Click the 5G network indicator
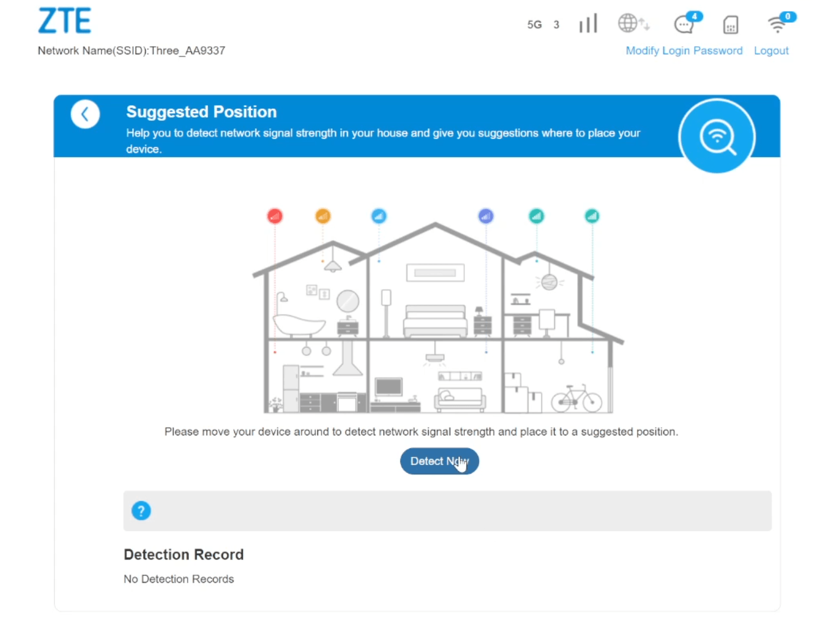The image size is (840, 626). click(x=534, y=25)
